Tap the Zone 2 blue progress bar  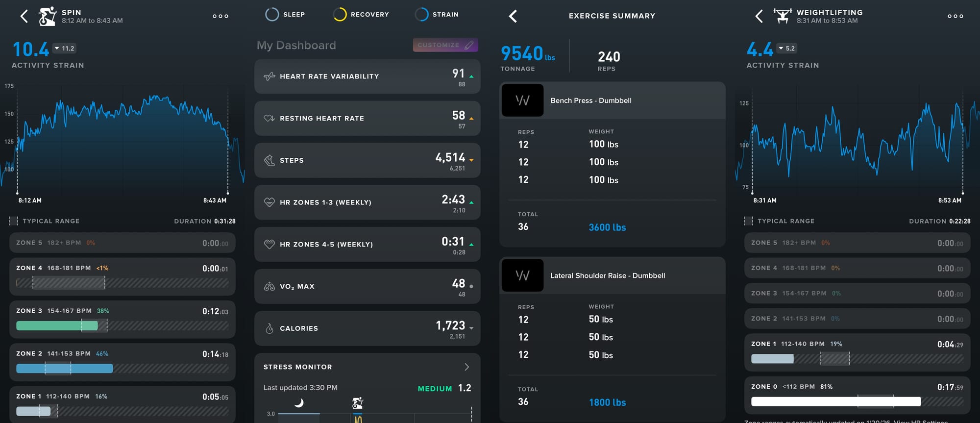click(x=64, y=368)
